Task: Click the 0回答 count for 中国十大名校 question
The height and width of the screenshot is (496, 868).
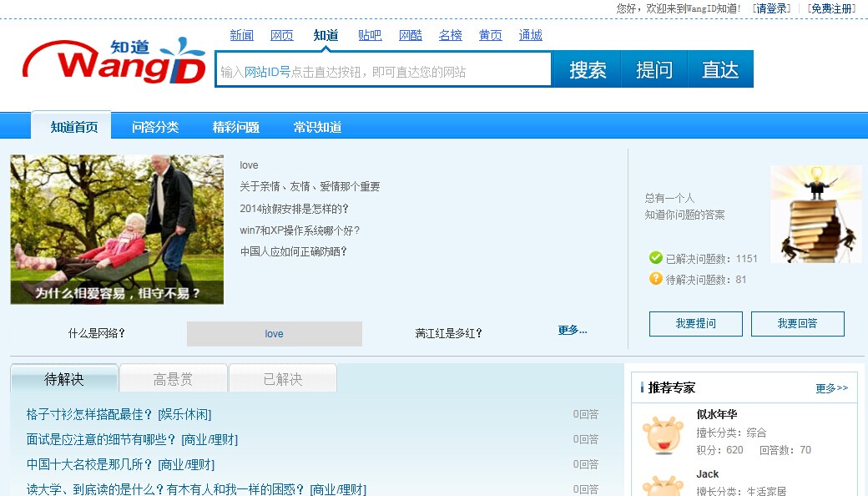Action: pos(586,464)
